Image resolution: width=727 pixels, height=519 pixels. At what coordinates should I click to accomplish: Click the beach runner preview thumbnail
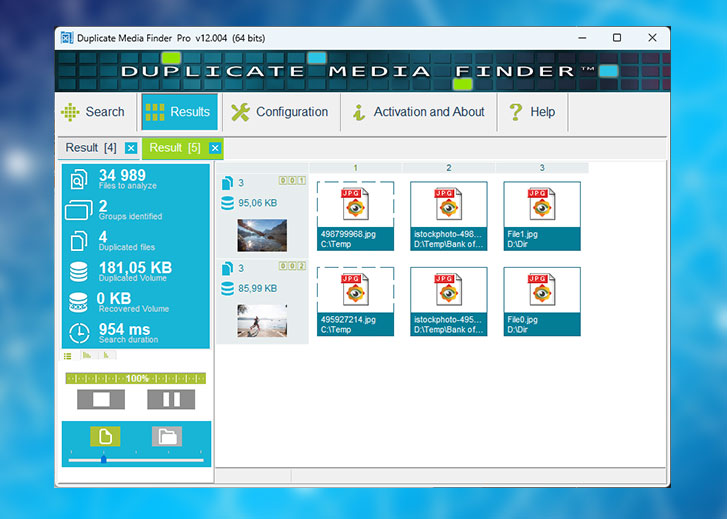(262, 320)
